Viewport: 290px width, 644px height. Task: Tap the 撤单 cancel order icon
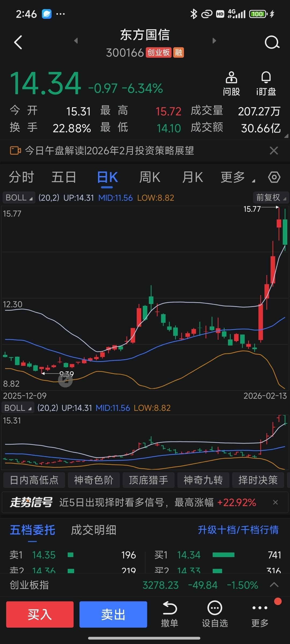tap(169, 614)
